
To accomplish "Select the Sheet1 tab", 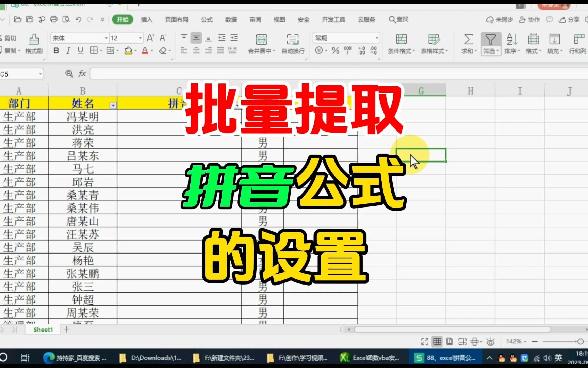I will (43, 329).
